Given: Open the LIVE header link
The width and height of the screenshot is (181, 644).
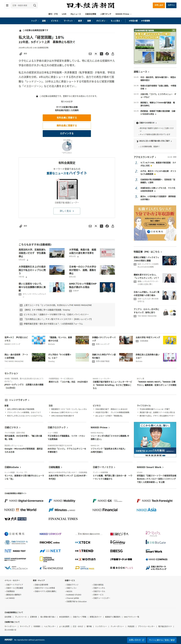Looking at the screenshot, I should 64,14.
